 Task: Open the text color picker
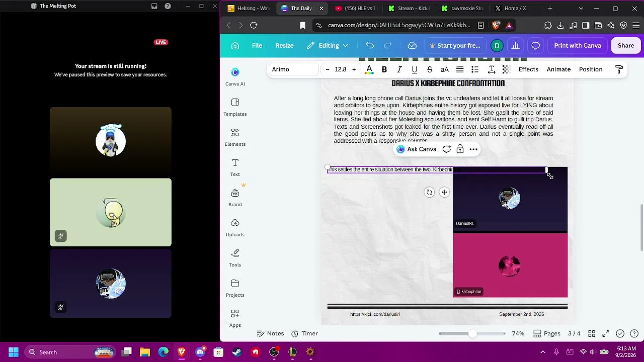pos(369,69)
